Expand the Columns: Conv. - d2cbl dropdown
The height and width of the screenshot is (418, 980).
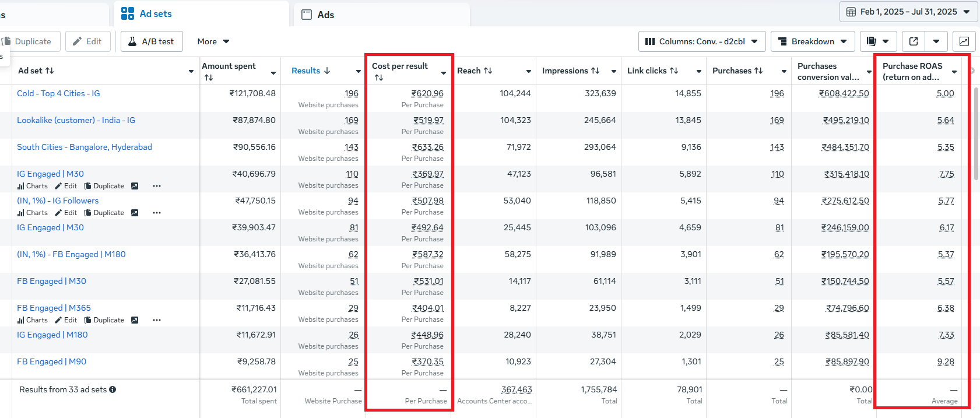click(x=701, y=41)
